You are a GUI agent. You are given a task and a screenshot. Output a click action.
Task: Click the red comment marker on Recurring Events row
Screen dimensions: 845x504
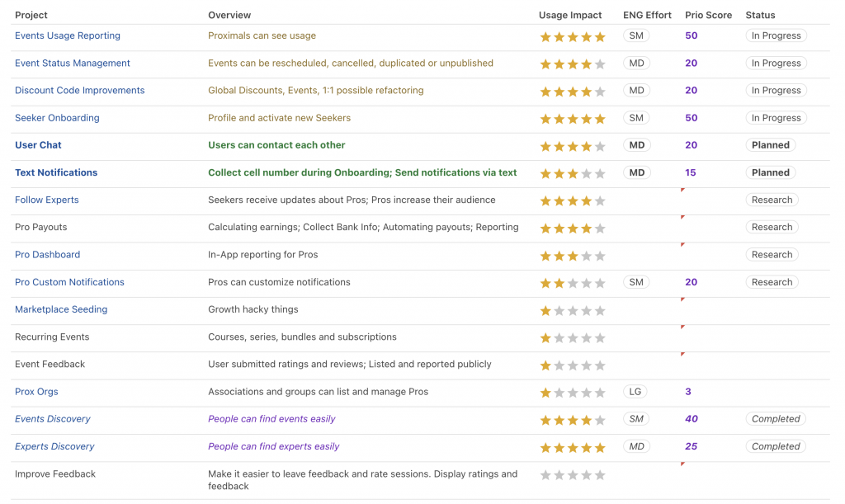point(682,327)
